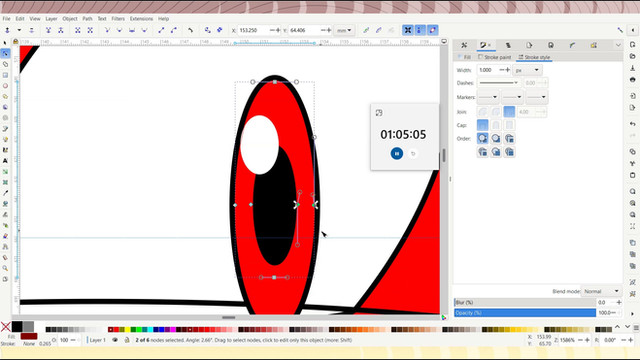The height and width of the screenshot is (360, 640).
Task: Click the expand icon in the timer widget
Action: [379, 113]
